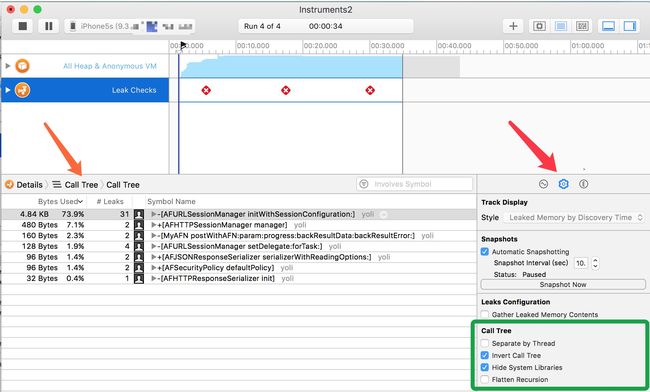This screenshot has width=650, height=392.
Task: Click the Snapshot Interval value field
Action: (581, 263)
